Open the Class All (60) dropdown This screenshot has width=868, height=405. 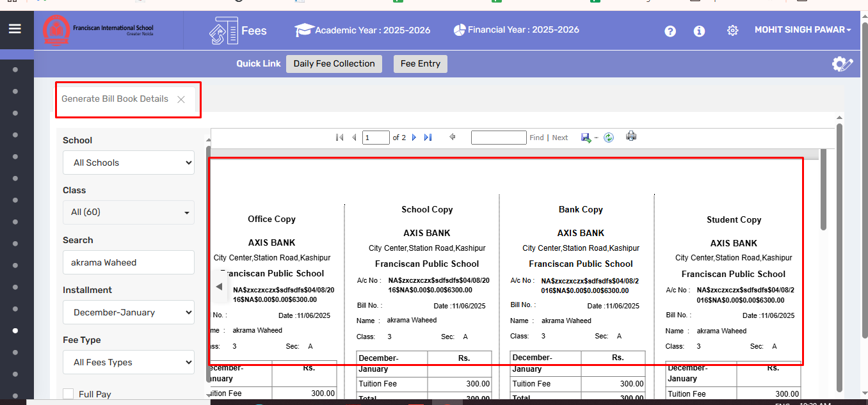[129, 212]
